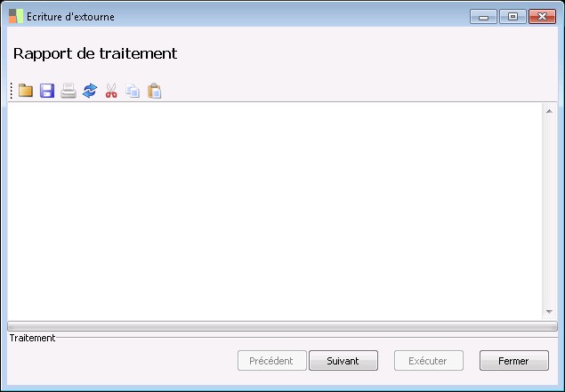
Task: Open a report file with the folder icon
Action: [x=26, y=91]
